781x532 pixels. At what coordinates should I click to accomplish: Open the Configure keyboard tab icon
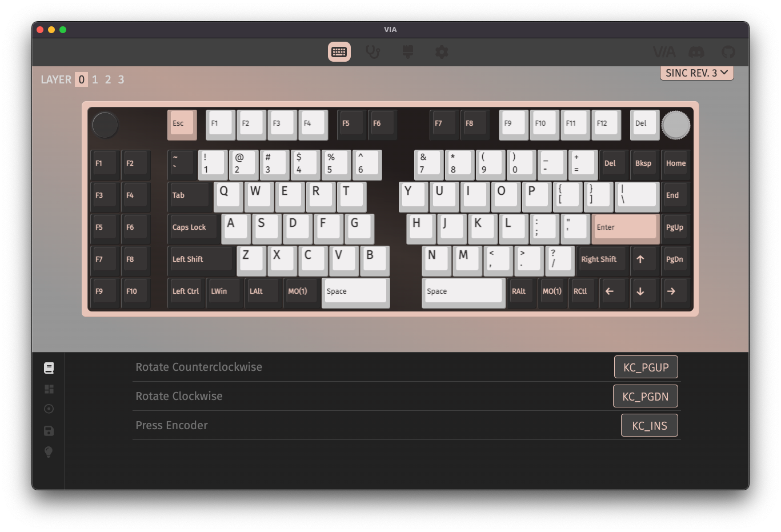coord(339,52)
